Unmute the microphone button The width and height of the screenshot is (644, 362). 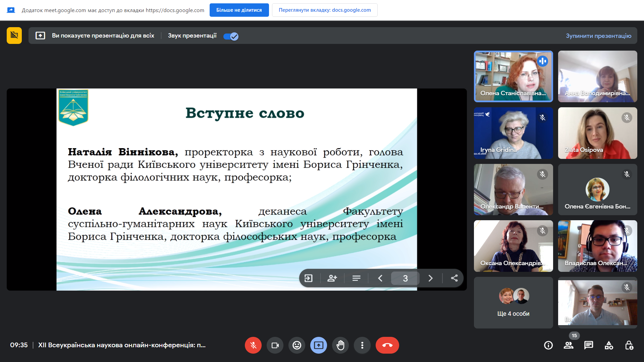click(x=253, y=345)
